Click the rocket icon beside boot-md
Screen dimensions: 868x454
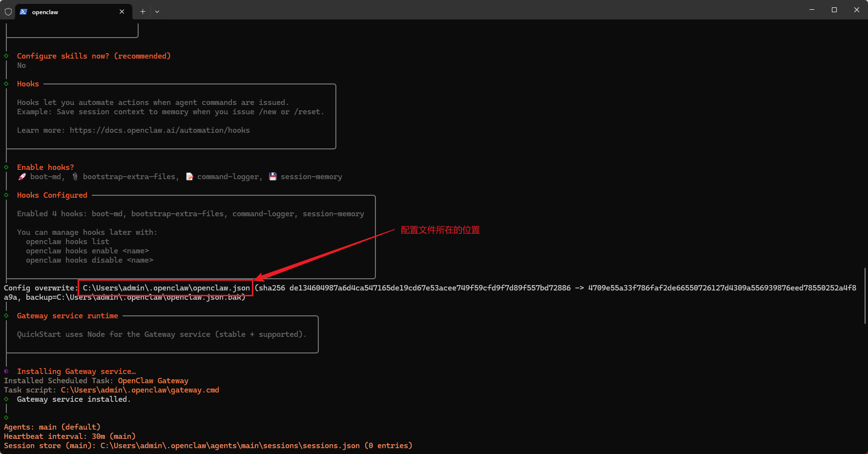coord(22,177)
